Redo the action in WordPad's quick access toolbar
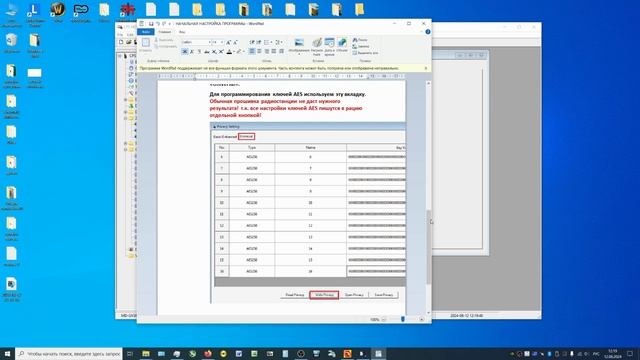Viewport: 640px width, 360px height. 164,24
